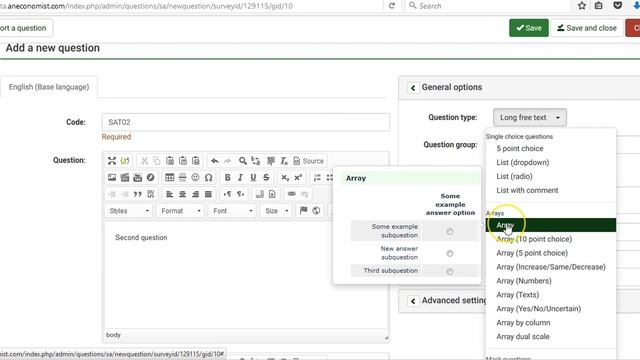The height and width of the screenshot is (360, 640).
Task: Toggle italic formatting
Action: coord(240,178)
